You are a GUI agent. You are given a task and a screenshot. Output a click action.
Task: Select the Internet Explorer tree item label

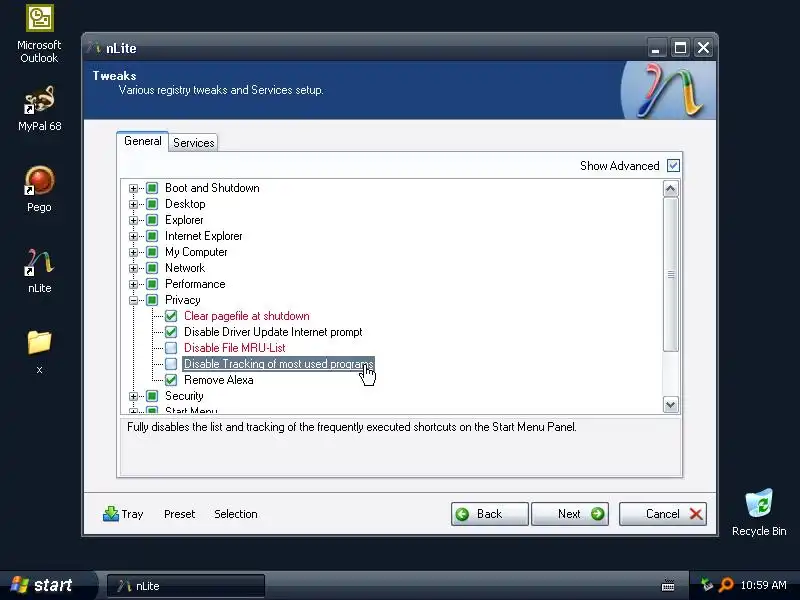[x=204, y=236]
